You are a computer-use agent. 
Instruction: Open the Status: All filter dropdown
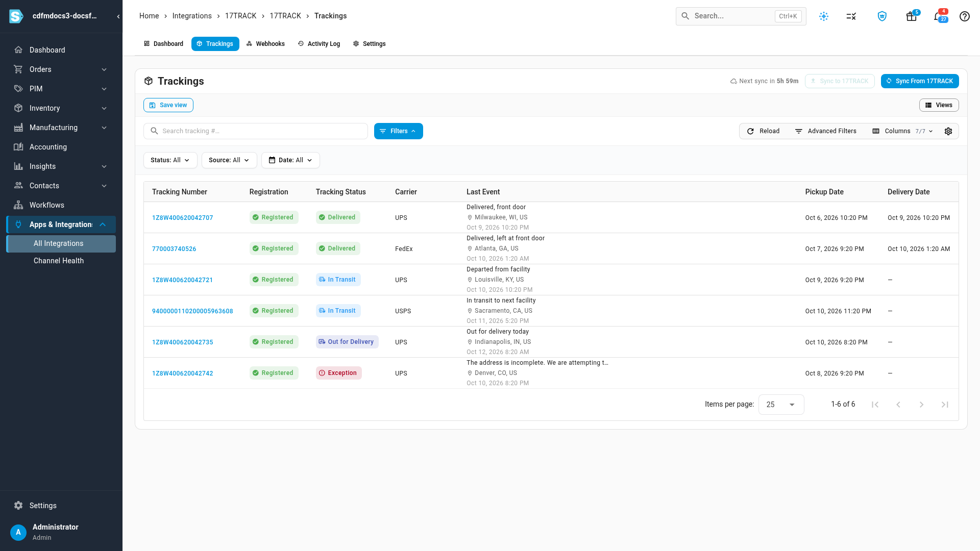pyautogui.click(x=170, y=160)
